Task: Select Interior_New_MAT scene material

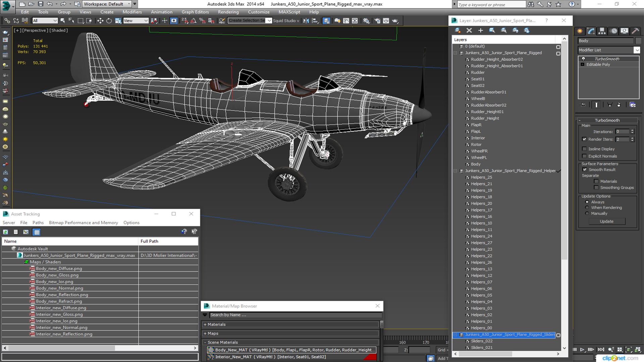Action: (x=292, y=357)
